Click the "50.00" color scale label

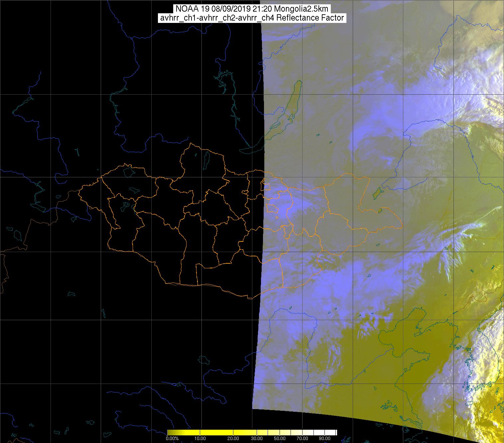[280, 438]
